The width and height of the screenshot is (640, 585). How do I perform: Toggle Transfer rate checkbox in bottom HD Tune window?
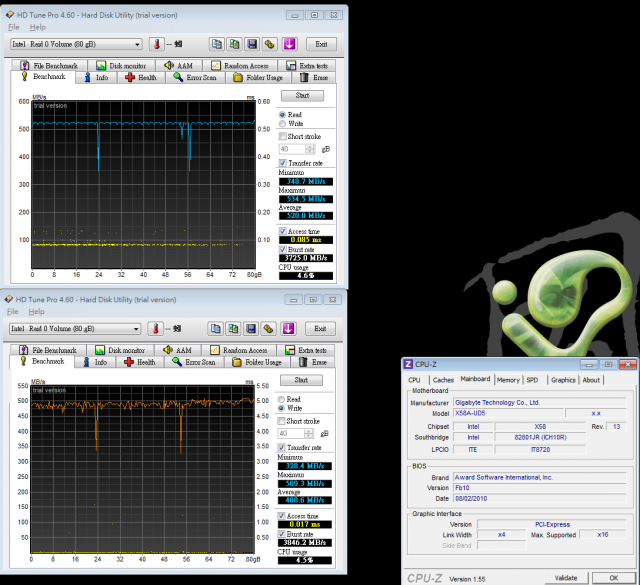point(281,447)
